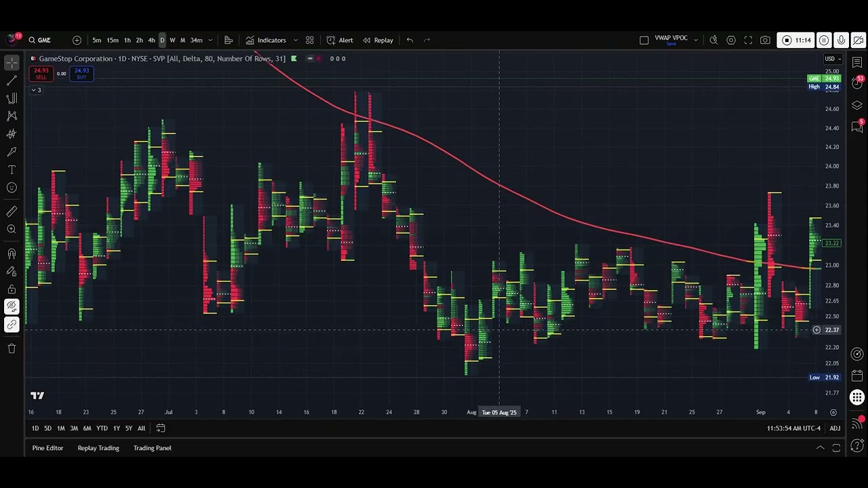
Task: Enter fullscreen mode
Action: [748, 40]
